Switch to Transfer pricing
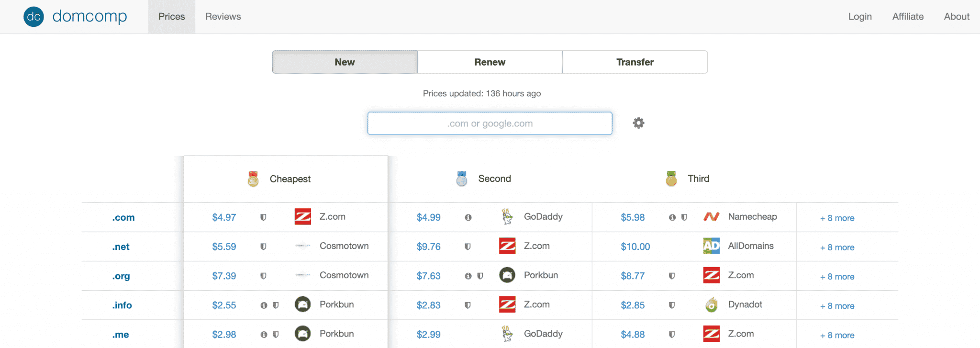Image resolution: width=980 pixels, height=348 pixels. point(635,62)
